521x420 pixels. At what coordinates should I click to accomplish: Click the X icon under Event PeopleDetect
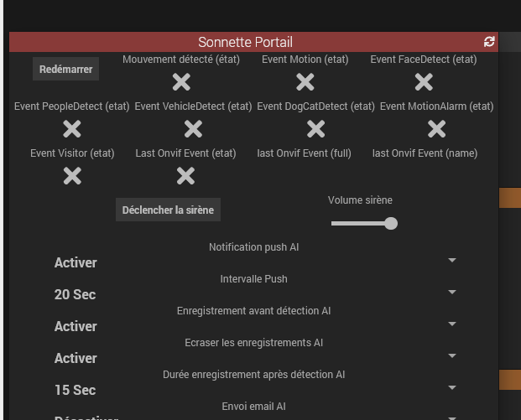click(72, 128)
